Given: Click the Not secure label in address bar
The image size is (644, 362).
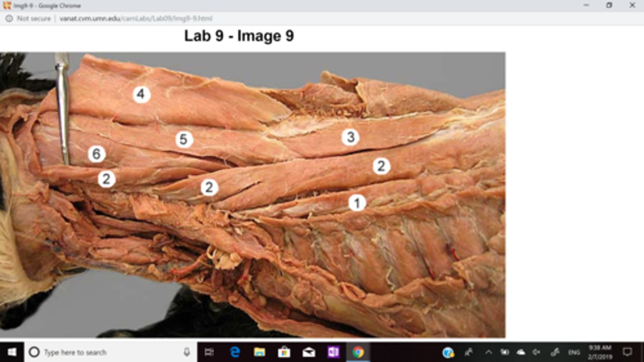Looking at the screenshot, I should tap(34, 18).
